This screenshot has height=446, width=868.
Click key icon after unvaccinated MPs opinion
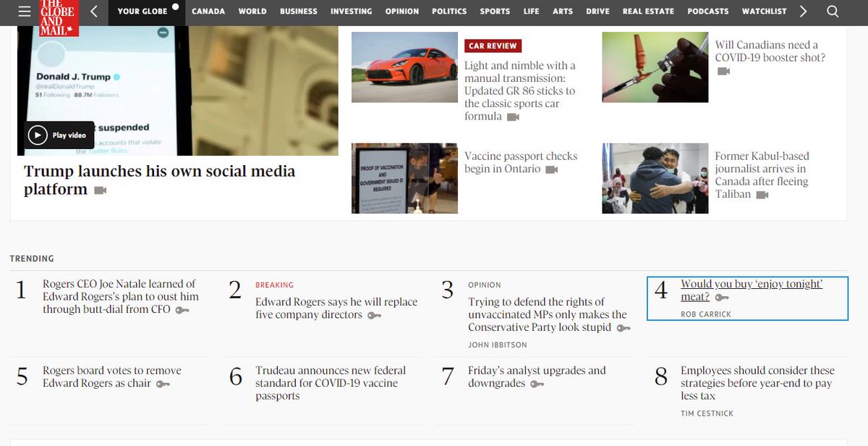[623, 329]
